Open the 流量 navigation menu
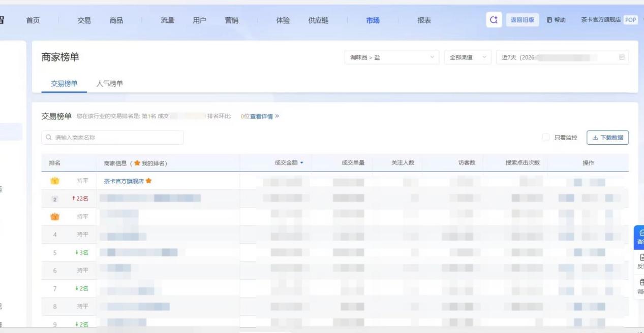Screen dimensions: 644x333 (167, 20)
